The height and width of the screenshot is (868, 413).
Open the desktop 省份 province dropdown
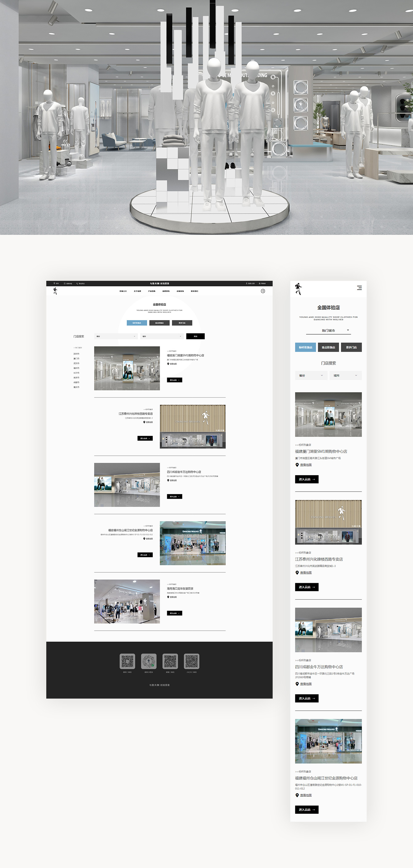click(116, 336)
